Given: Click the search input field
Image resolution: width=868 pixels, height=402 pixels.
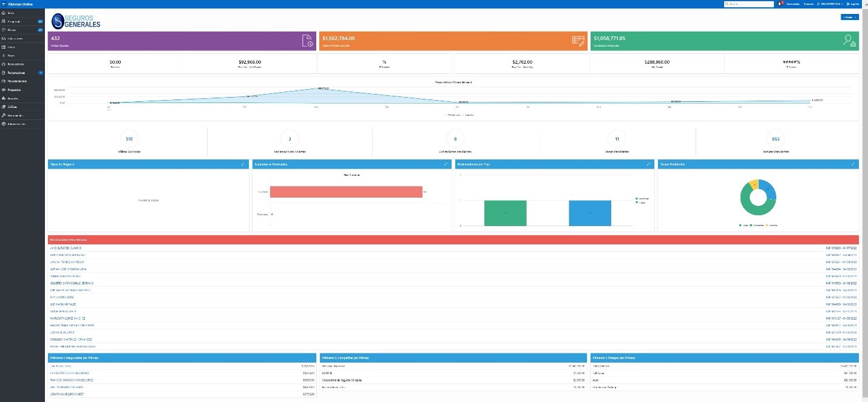Looking at the screenshot, I should pyautogui.click(x=750, y=4).
